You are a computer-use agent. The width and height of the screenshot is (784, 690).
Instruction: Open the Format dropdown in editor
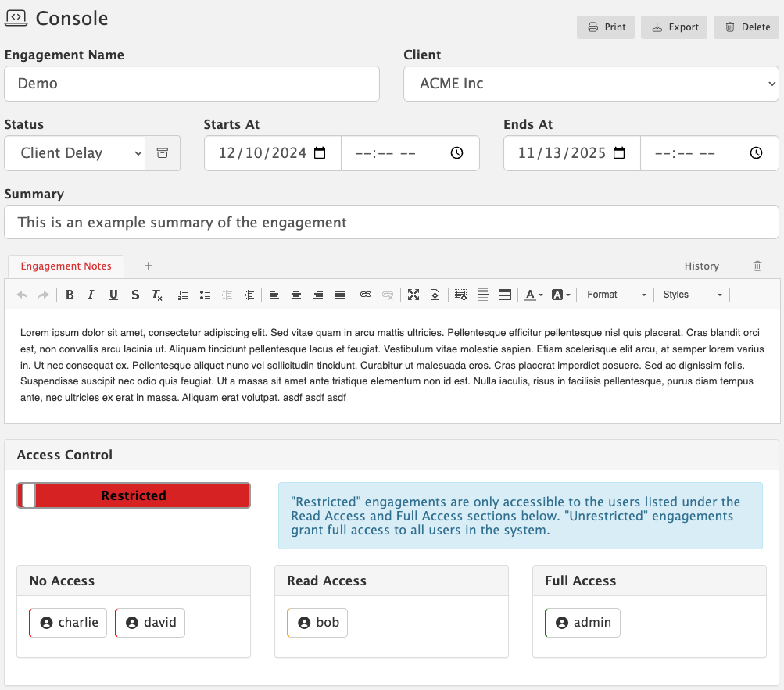616,295
